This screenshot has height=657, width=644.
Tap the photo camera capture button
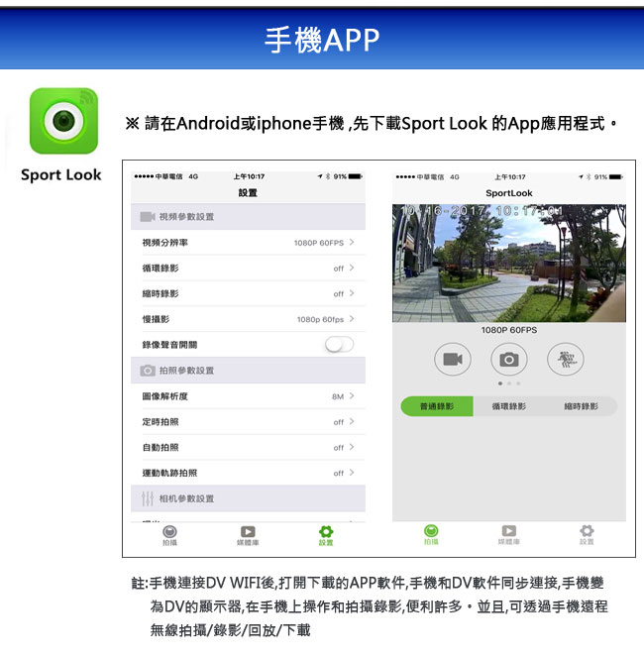tap(508, 359)
